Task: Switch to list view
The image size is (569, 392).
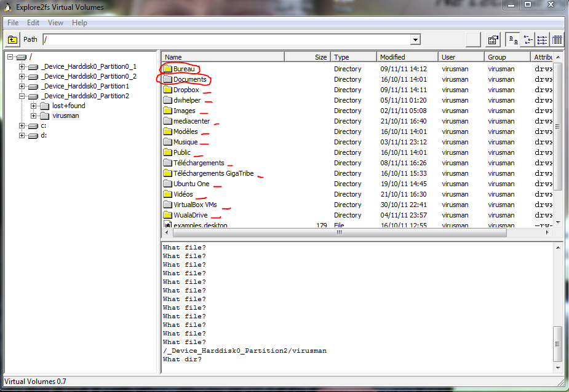Action: pos(542,39)
